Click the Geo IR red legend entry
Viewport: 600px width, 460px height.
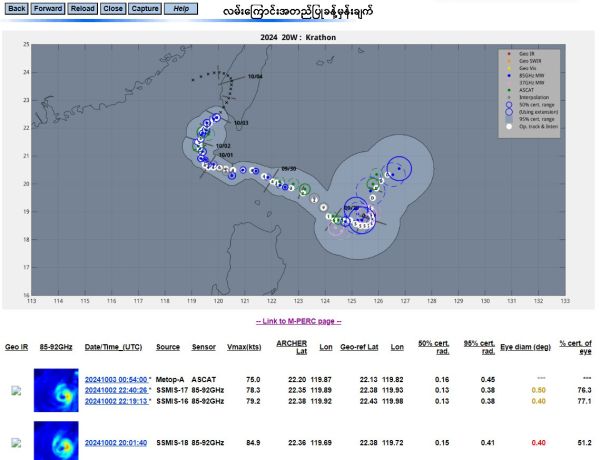(x=521, y=54)
